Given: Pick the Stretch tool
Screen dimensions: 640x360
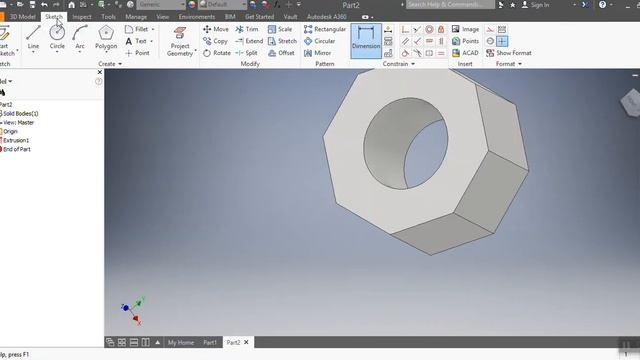Looking at the screenshot, I should 282,41.
